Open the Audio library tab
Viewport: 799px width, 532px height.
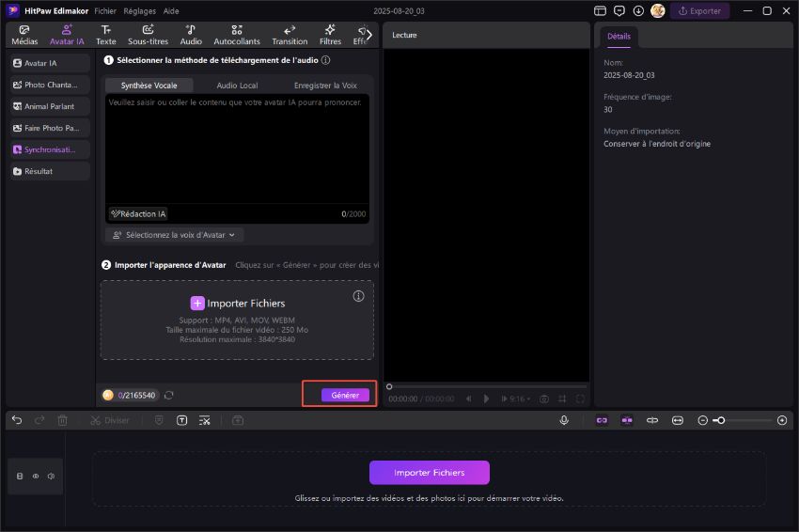coord(191,35)
